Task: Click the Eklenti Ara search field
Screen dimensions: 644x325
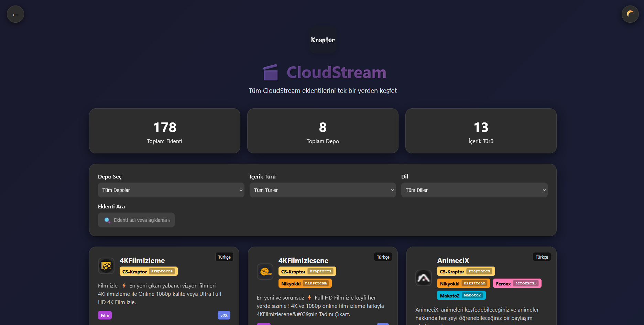Action: 136,220
